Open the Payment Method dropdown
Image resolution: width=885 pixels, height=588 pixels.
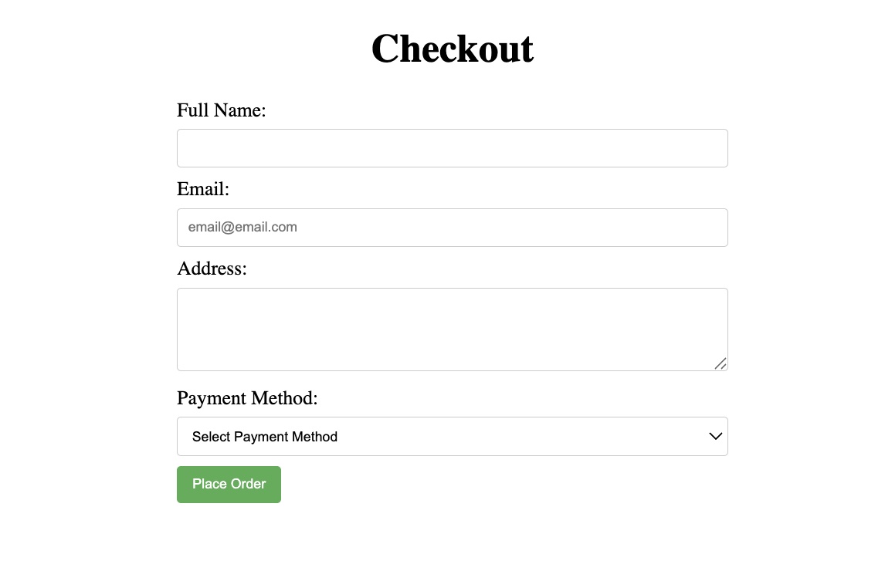[452, 437]
